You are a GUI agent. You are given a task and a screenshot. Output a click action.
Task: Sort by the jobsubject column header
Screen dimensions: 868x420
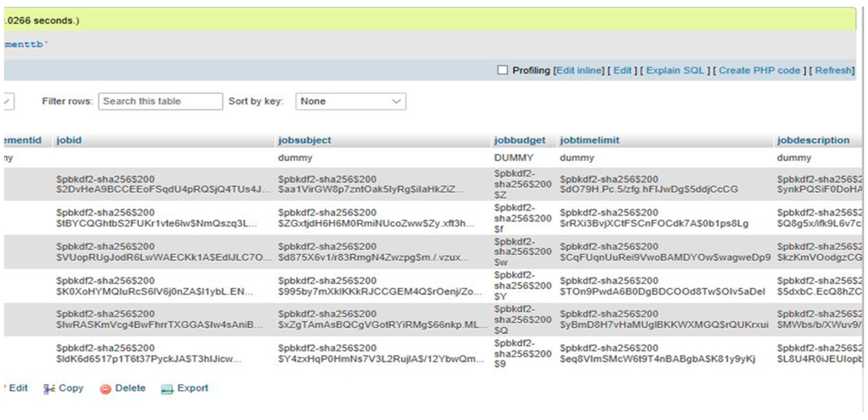pos(304,140)
